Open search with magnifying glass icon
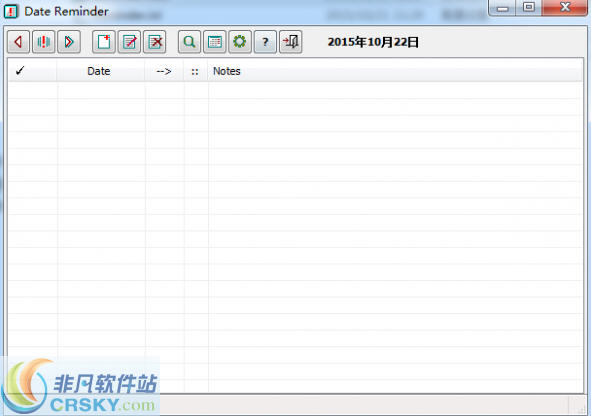 click(x=189, y=41)
